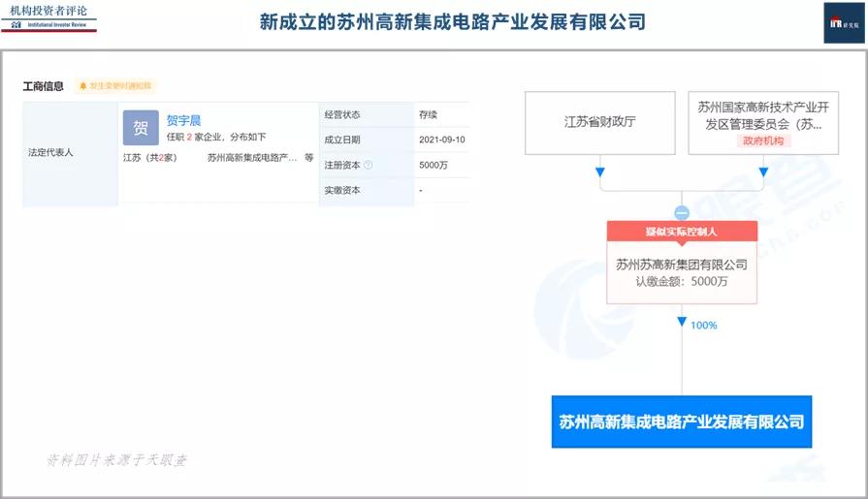The height and width of the screenshot is (499, 868).
Task: Open legal representative 贺宇晨 profile link
Action: click(184, 120)
